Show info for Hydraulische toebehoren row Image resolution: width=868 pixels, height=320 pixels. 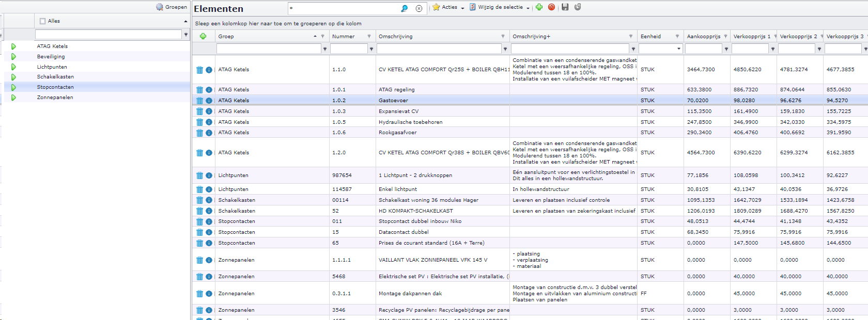[x=209, y=122]
